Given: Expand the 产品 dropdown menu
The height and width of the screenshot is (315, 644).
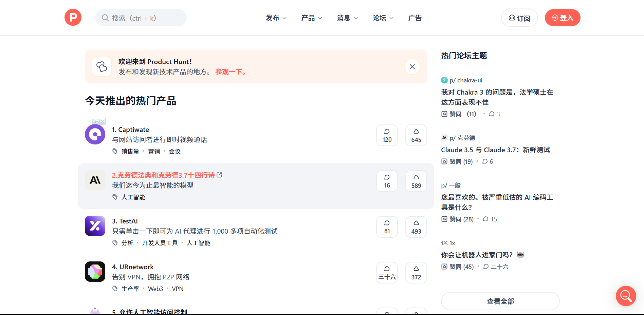Looking at the screenshot, I should (312, 18).
